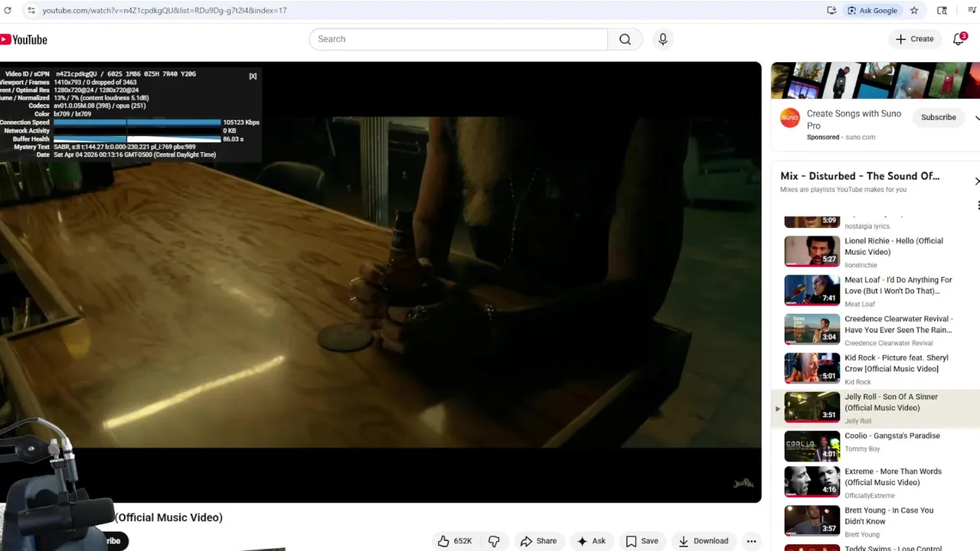Image resolution: width=980 pixels, height=551 pixels.
Task: Open 'Coolio - Gangsta's Paradise' title
Action: coord(892,436)
